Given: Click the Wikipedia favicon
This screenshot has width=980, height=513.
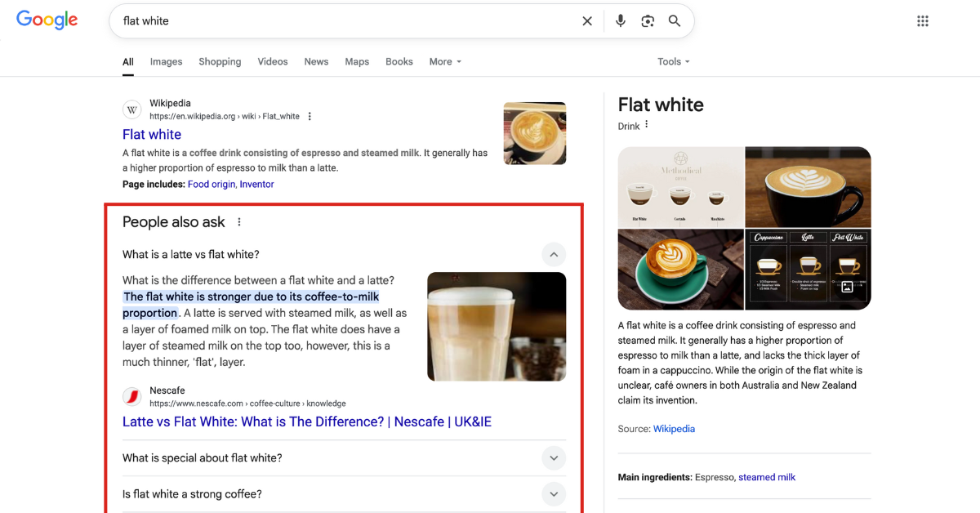Looking at the screenshot, I should (x=132, y=109).
